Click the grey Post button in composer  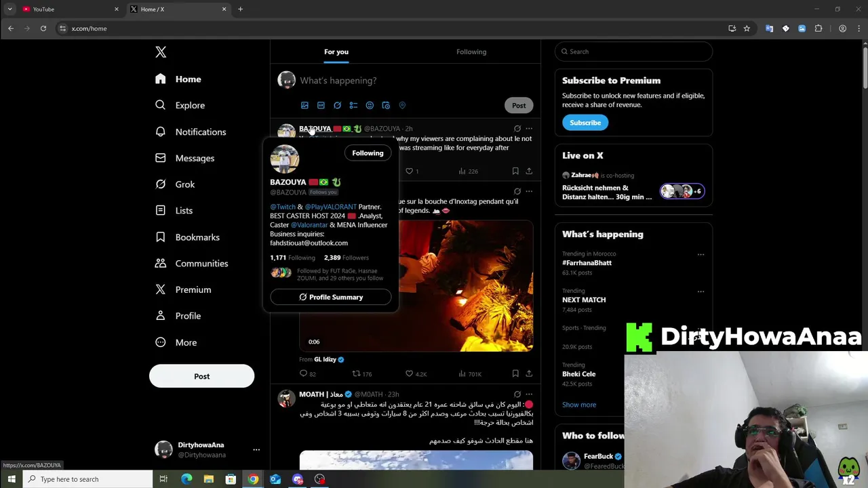point(519,105)
